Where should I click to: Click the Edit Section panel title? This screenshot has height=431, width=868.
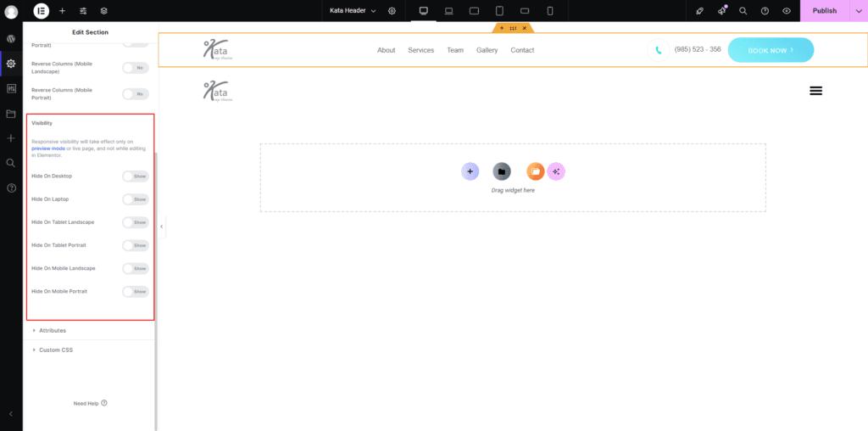pos(90,32)
